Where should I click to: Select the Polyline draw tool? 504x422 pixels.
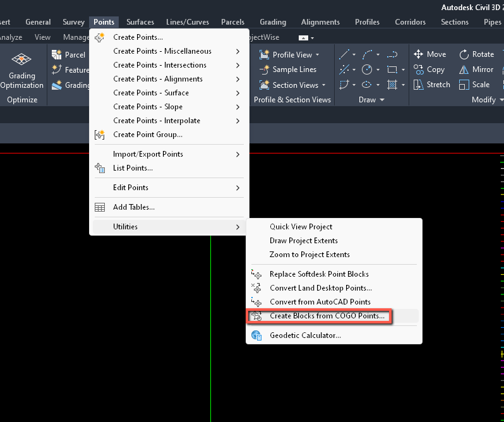pyautogui.click(x=392, y=54)
